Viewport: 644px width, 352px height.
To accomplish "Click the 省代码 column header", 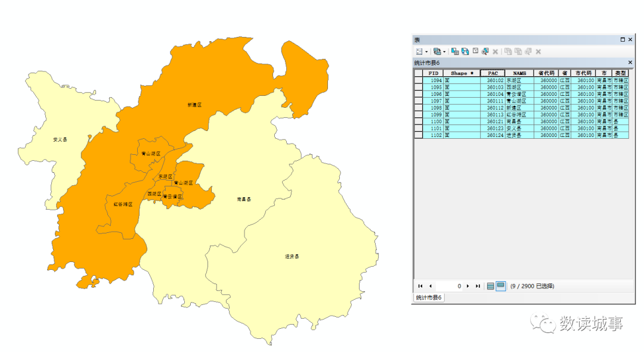I will tap(546, 73).
